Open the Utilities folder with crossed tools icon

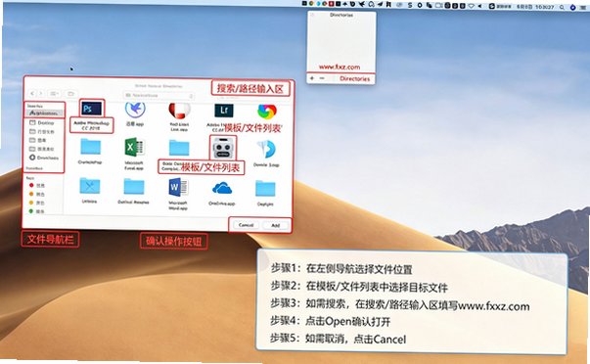point(90,186)
